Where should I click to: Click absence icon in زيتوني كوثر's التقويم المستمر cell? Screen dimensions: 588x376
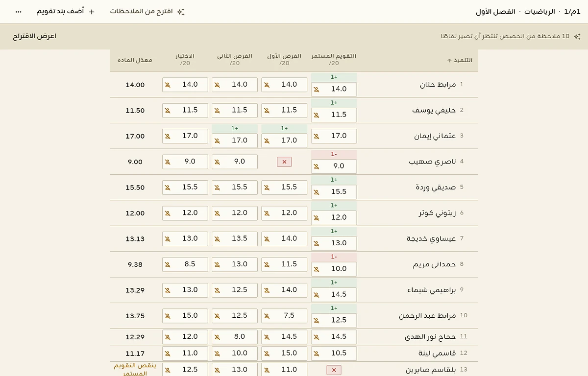[x=316, y=218]
